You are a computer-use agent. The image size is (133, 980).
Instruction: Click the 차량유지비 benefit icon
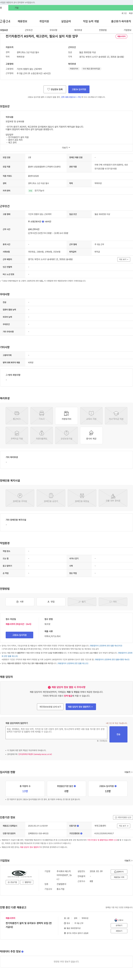66,416
